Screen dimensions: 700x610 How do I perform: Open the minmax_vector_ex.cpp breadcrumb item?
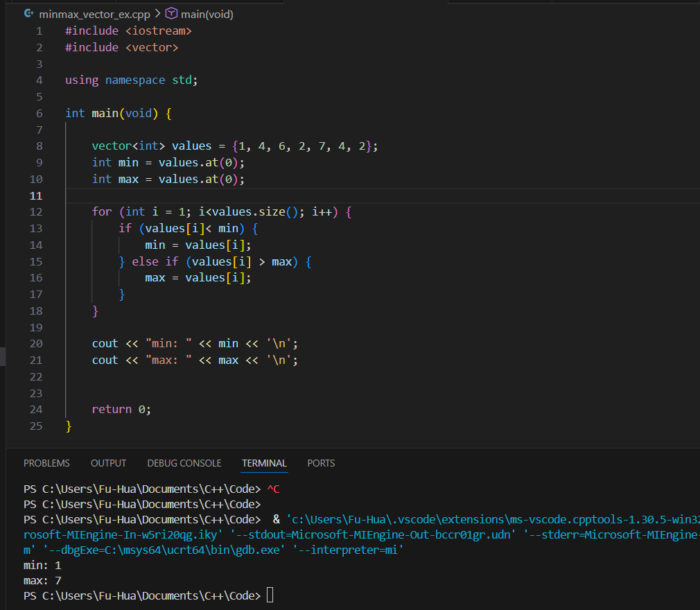[x=94, y=14]
